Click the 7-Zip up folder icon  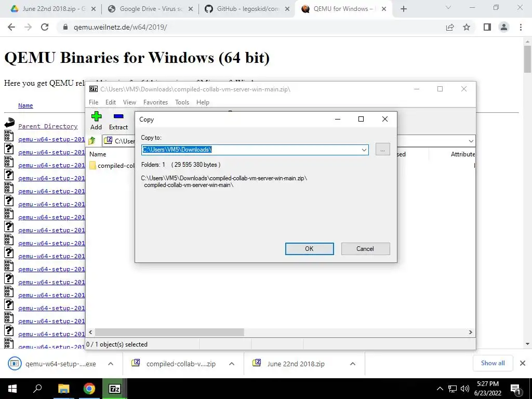point(92,141)
